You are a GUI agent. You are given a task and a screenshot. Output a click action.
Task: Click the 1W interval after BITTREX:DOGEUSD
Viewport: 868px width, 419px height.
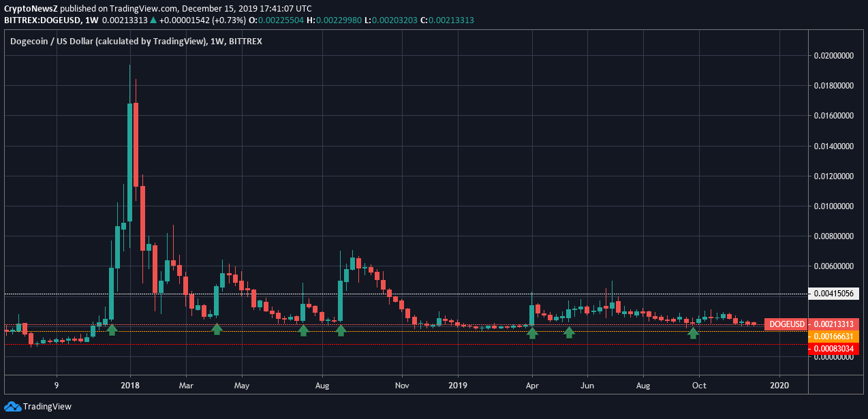pyautogui.click(x=92, y=20)
